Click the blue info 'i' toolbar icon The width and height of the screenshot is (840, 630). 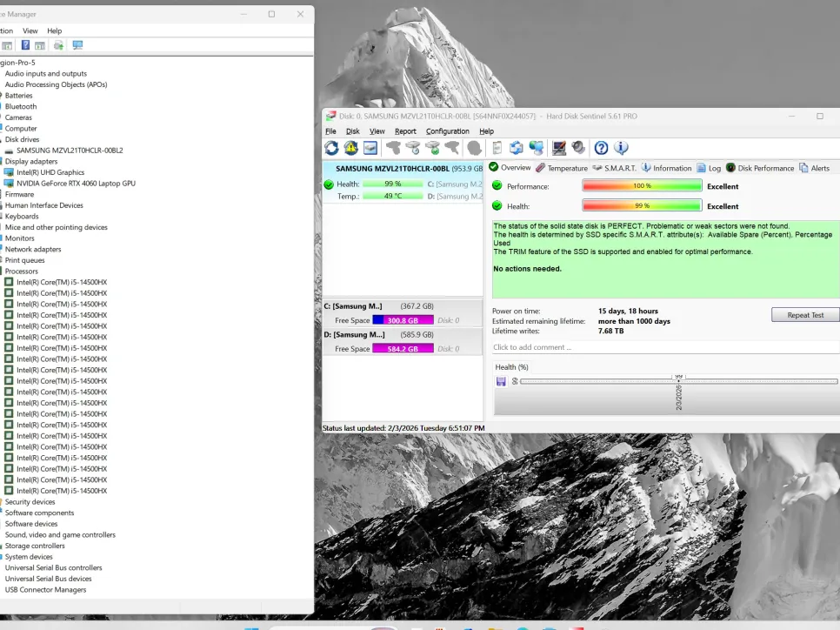click(621, 149)
